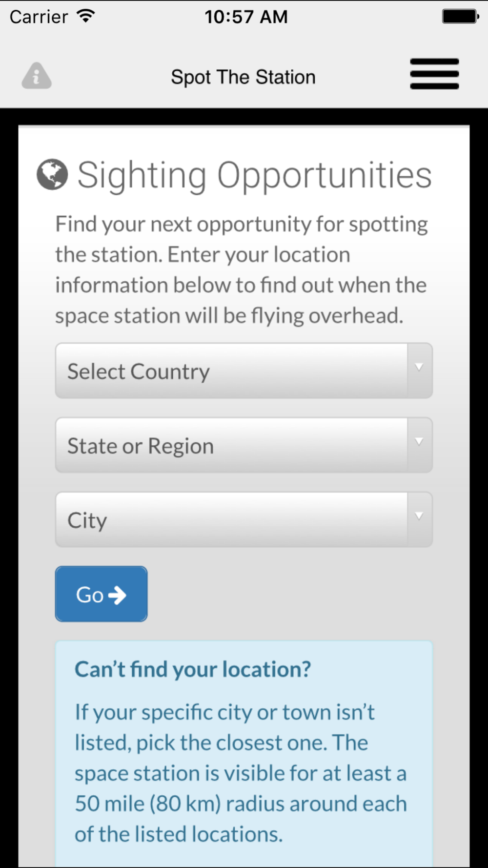Tap the Wi-Fi status icon

pos(86,17)
